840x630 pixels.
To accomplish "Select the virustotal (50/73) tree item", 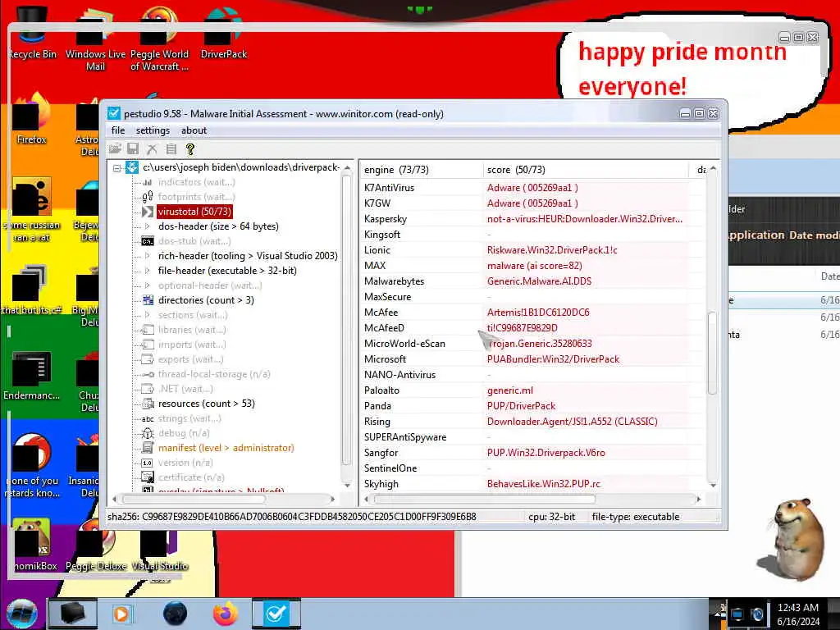I will tap(195, 212).
